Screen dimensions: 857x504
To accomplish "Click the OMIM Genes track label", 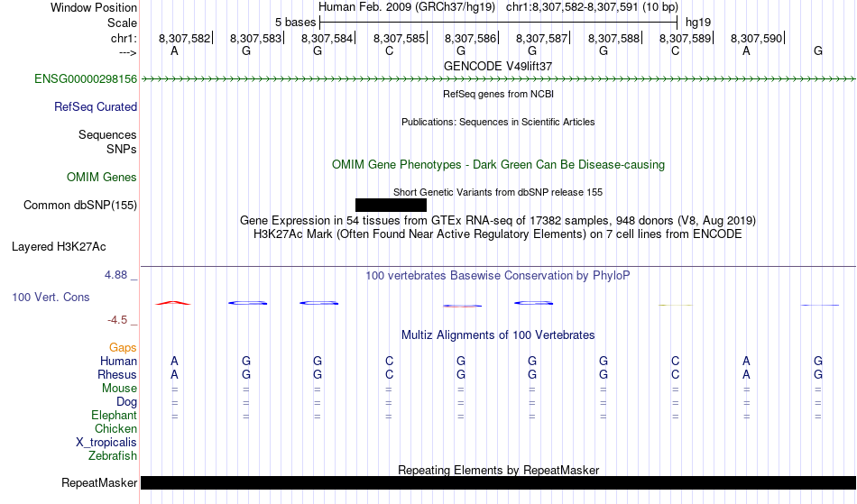I will (102, 178).
